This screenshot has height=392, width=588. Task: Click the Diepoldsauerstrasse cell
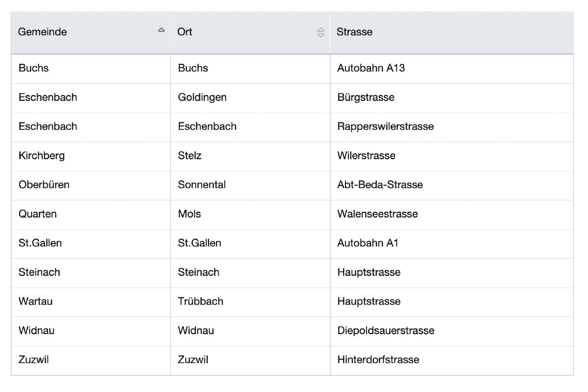386,331
